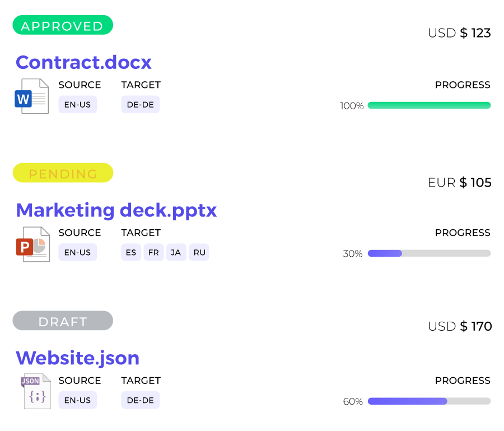Select the SOURCE column header on Contract.docx
The width and height of the screenshot is (504, 431).
pyautogui.click(x=80, y=85)
